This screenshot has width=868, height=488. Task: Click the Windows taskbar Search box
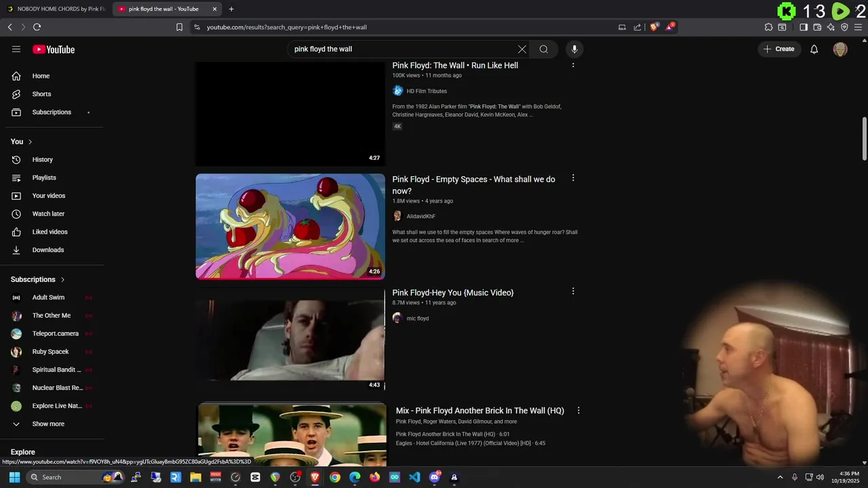76,477
